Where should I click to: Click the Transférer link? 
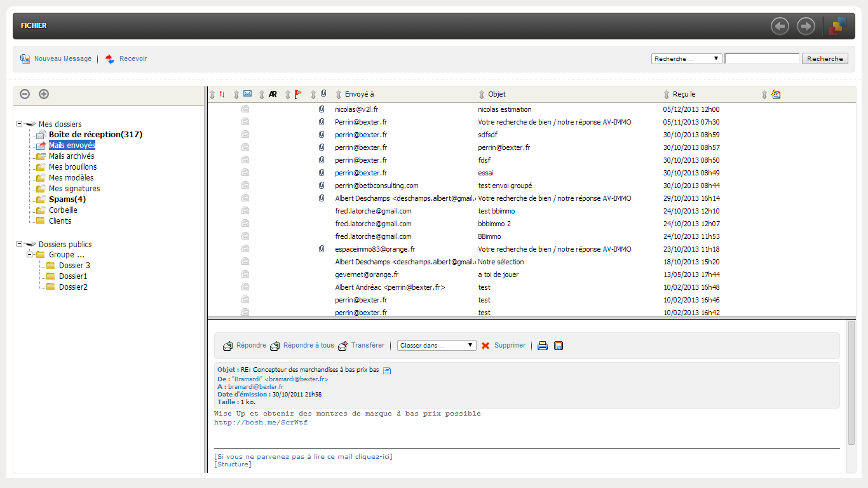pos(368,346)
